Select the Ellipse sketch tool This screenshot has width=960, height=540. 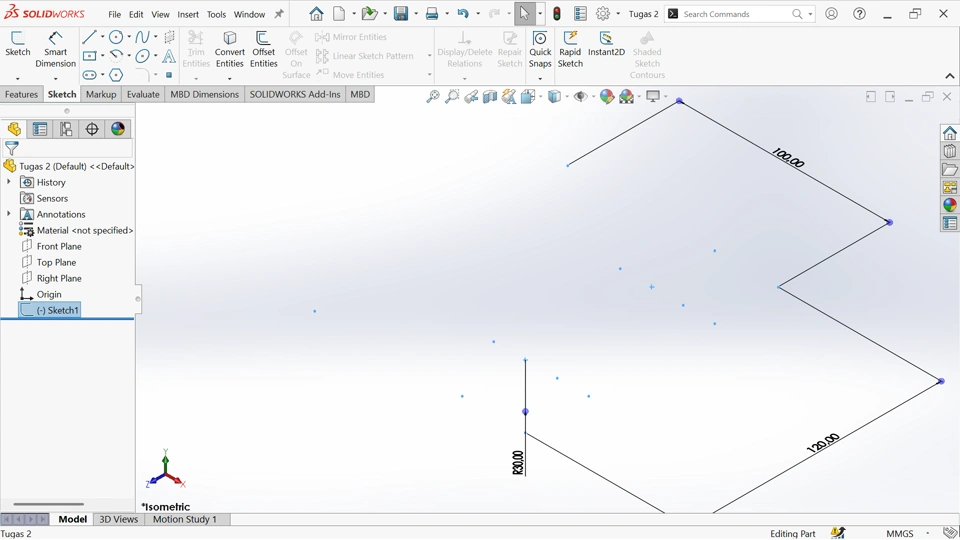[142, 56]
